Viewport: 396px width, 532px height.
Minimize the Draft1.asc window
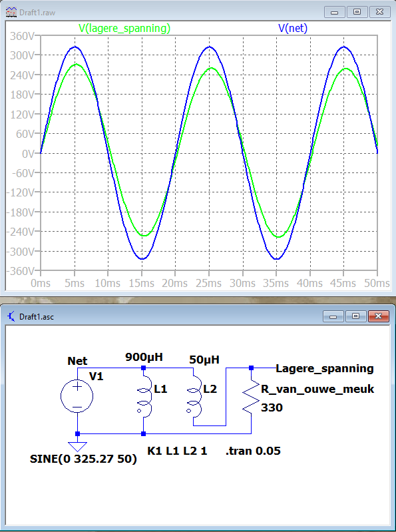click(x=333, y=316)
